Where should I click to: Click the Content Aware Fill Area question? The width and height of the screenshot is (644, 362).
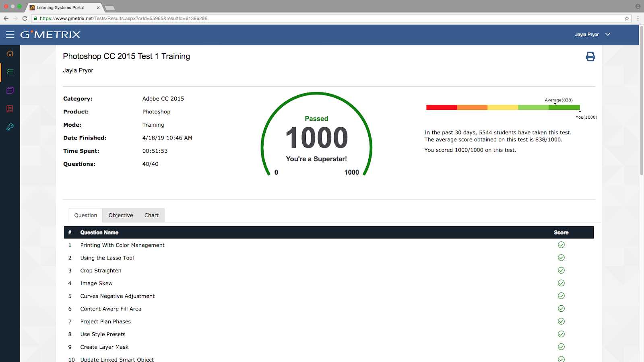coord(111,309)
